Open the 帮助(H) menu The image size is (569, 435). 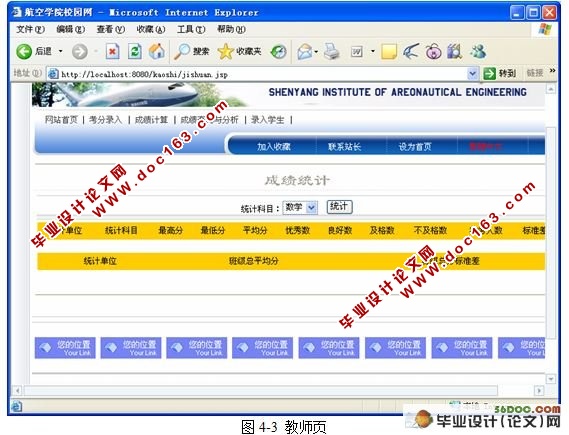[x=231, y=29]
